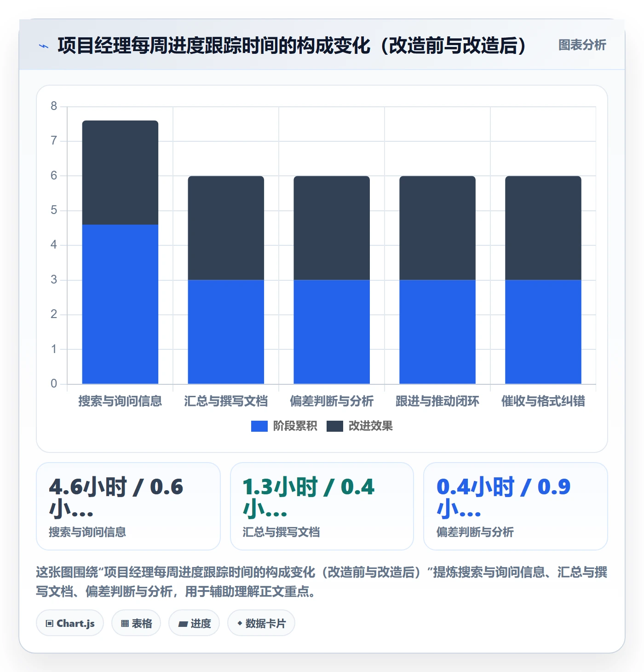Select the Chart.js tag chip

(x=70, y=623)
